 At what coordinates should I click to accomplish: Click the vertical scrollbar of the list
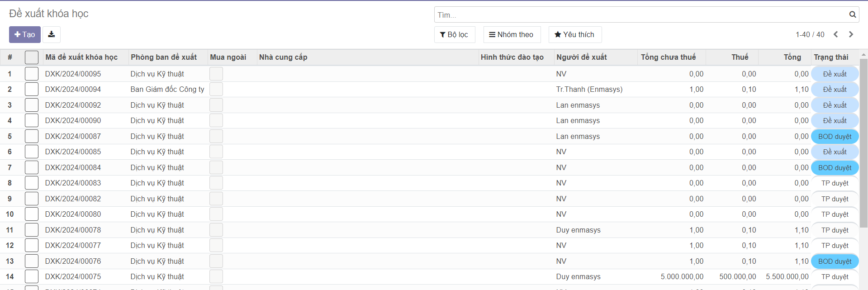pyautogui.click(x=863, y=145)
